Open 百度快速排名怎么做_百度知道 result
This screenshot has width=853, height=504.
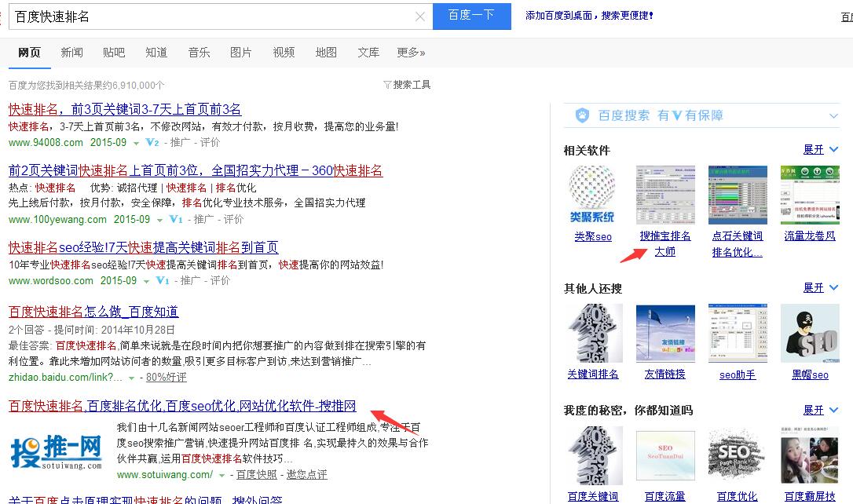click(93, 312)
